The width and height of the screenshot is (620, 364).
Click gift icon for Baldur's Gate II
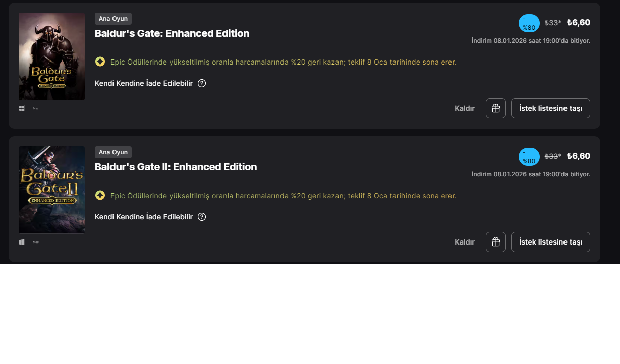point(496,242)
